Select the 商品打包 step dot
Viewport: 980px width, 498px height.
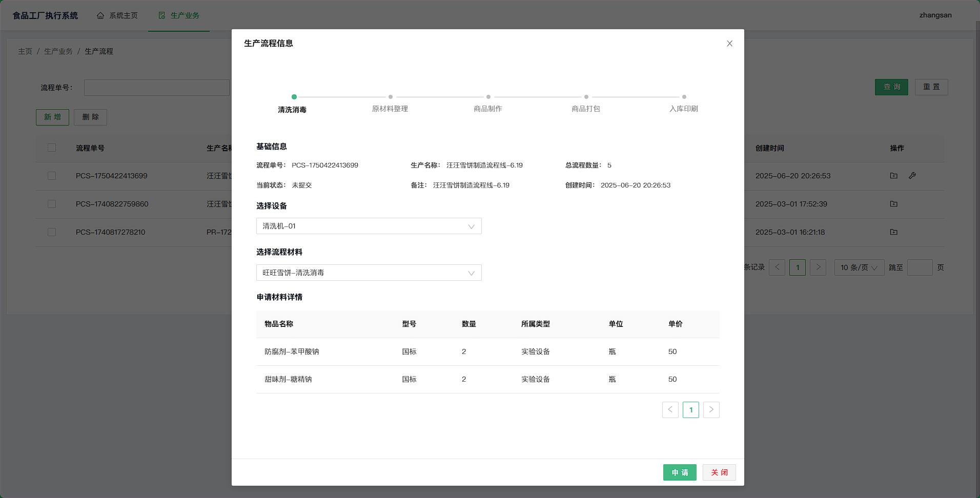(586, 97)
